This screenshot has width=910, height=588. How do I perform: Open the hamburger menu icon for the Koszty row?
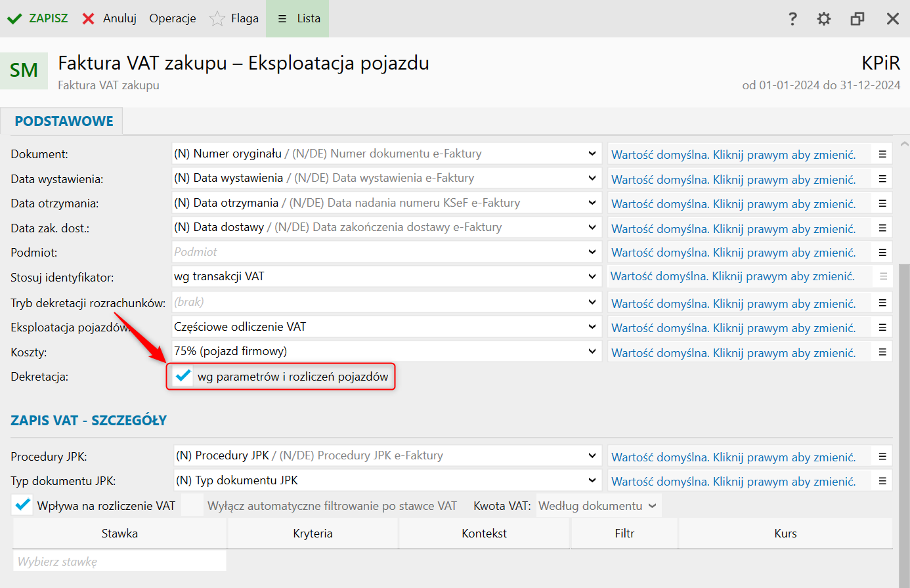(x=882, y=352)
